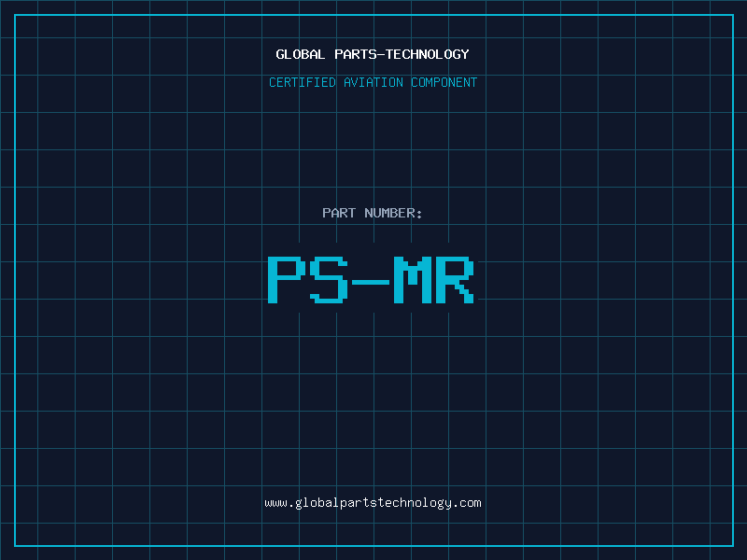
Task: Select the CERTIFIED AVIATION COMPONENT subtitle
Action: 373,82
